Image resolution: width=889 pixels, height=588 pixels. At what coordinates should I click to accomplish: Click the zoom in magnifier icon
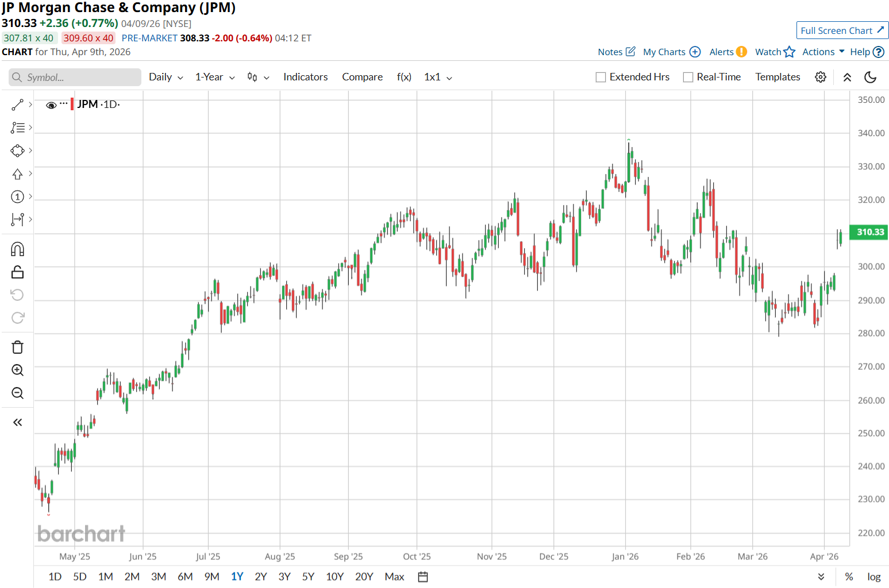tap(18, 370)
